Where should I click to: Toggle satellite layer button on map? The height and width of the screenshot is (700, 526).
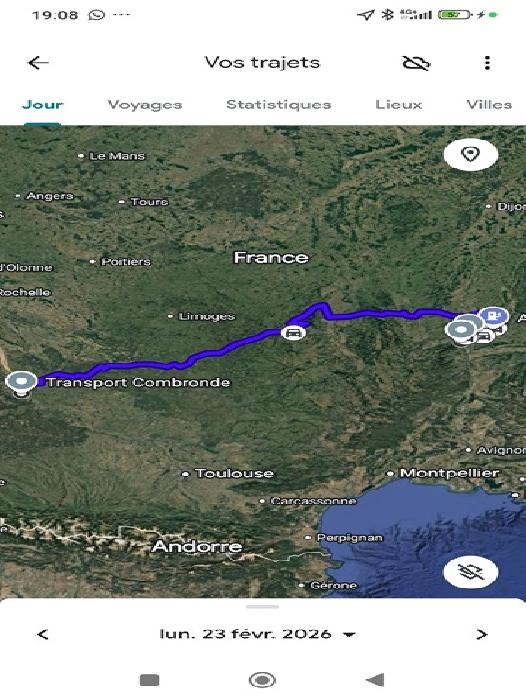471,572
